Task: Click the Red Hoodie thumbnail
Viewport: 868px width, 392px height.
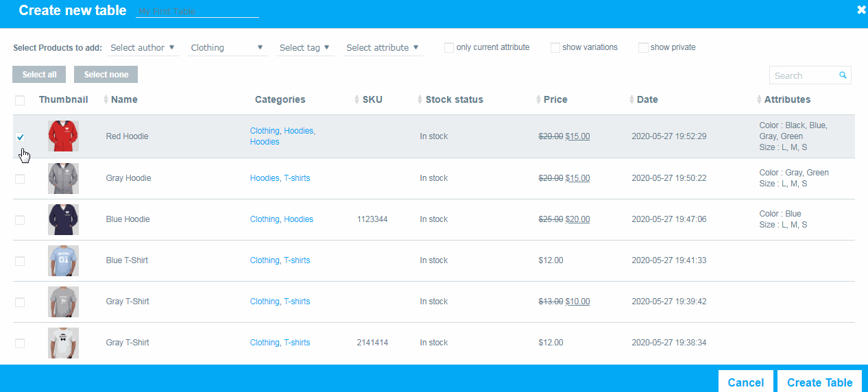Action: [63, 136]
